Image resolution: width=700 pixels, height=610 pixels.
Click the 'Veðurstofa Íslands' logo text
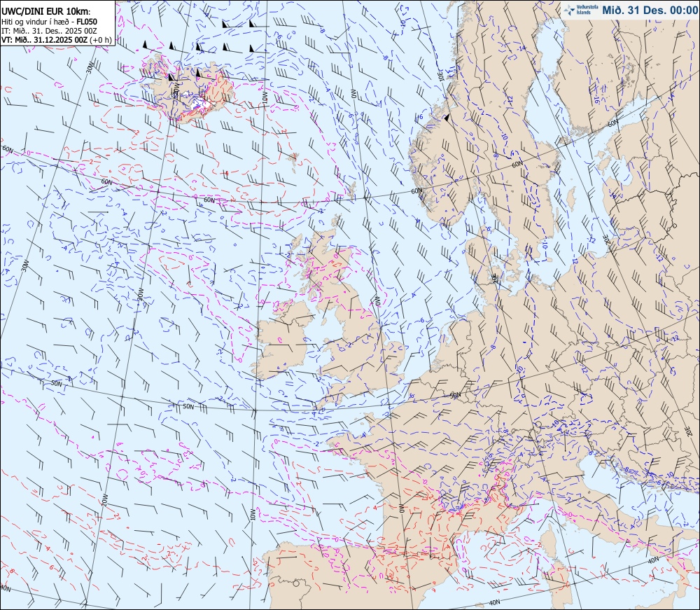(587, 11)
